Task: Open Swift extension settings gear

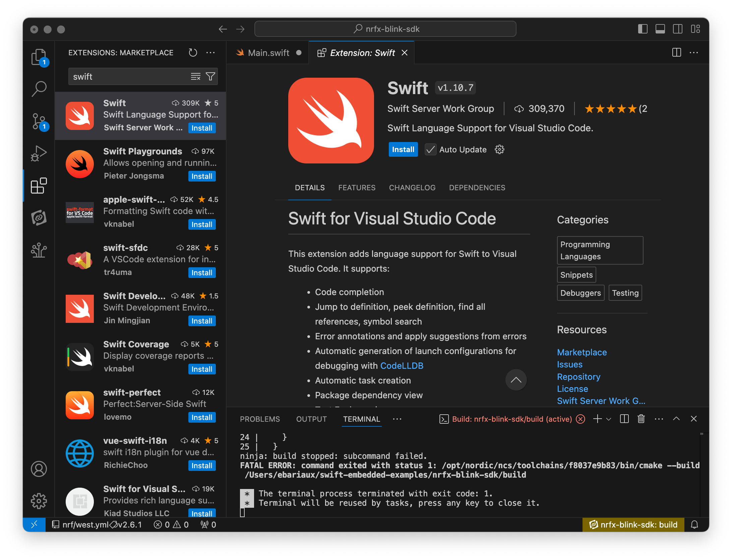Action: [x=499, y=149]
